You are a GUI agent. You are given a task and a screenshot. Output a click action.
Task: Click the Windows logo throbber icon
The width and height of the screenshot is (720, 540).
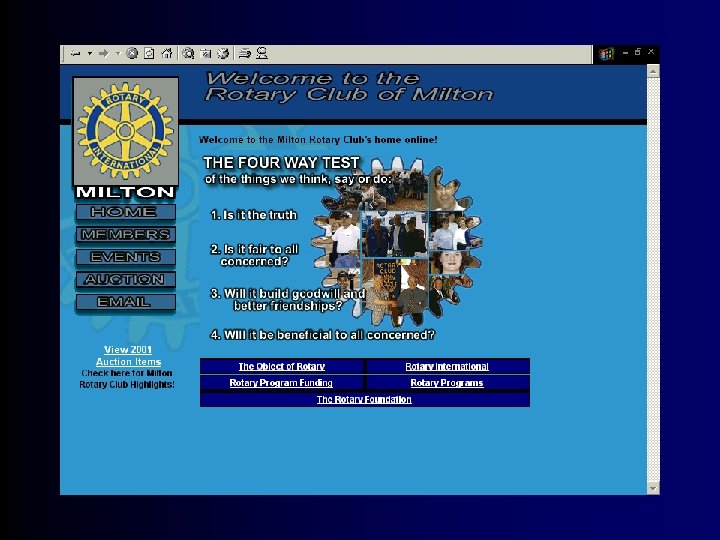pyautogui.click(x=606, y=54)
